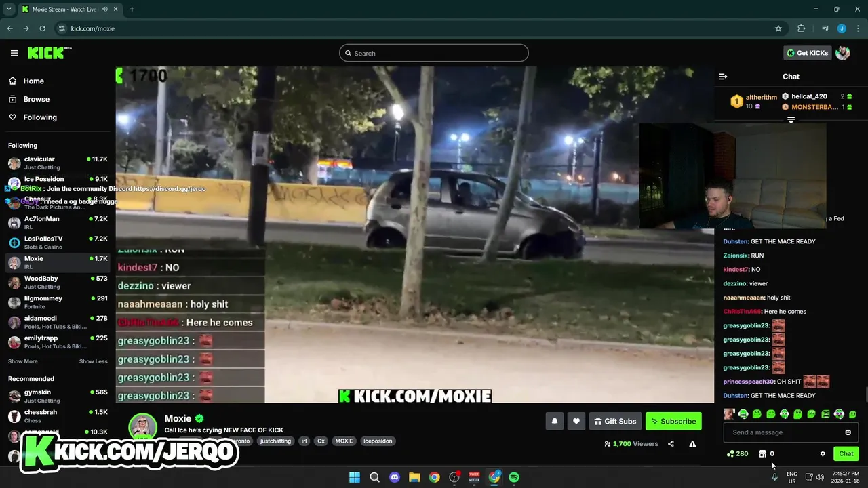Image resolution: width=868 pixels, height=488 pixels.
Task: Click the browser Back arrow
Action: click(x=9, y=28)
